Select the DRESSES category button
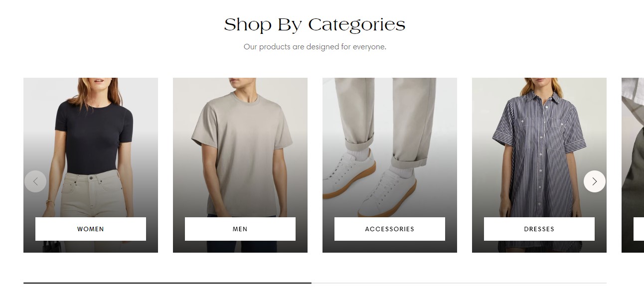Viewport: 644px width, 302px height. (539, 229)
